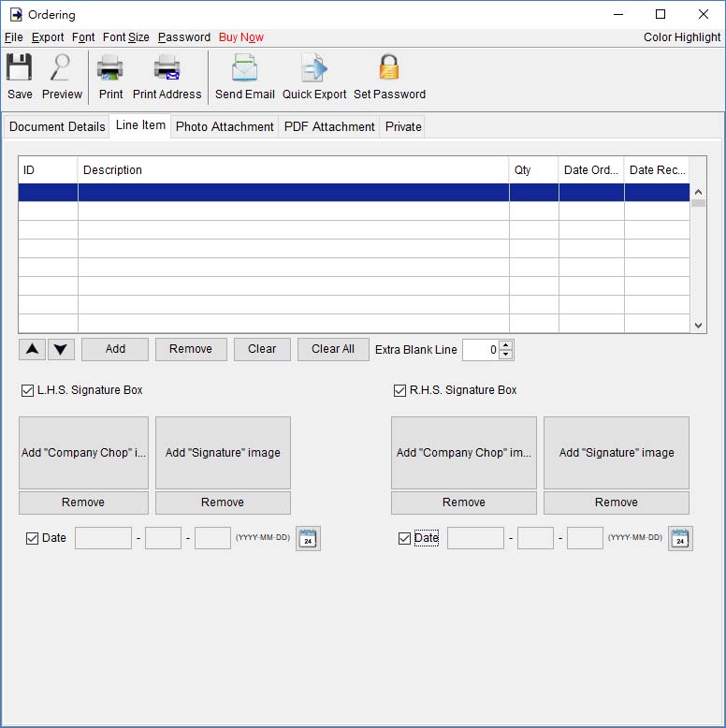The width and height of the screenshot is (726, 728).
Task: Click the Buy Now menu item
Action: point(241,37)
